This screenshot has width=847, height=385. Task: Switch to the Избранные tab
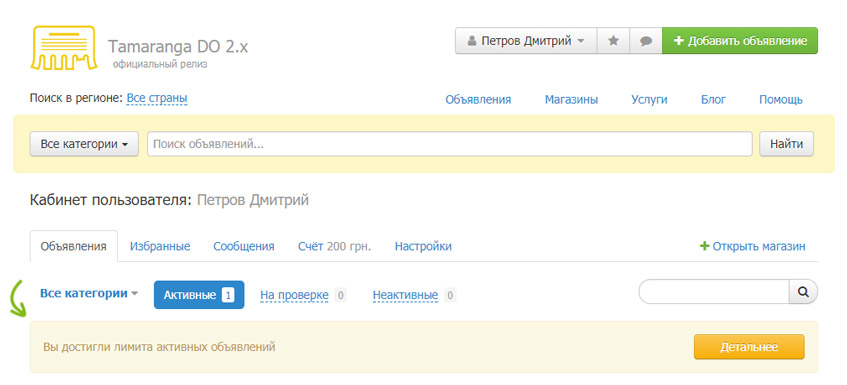pyautogui.click(x=160, y=246)
